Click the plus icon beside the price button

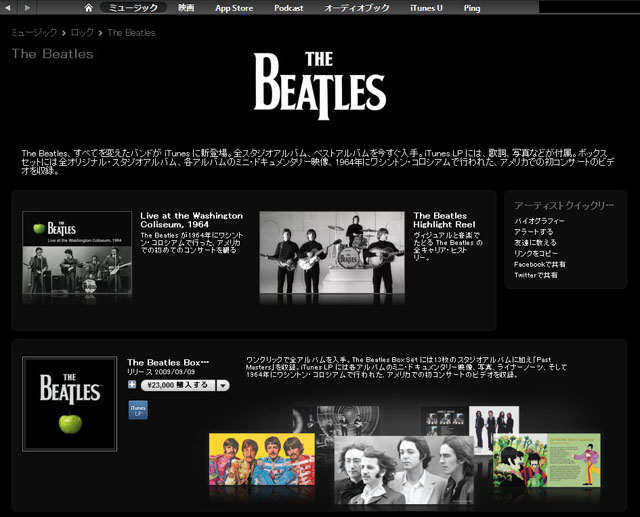coord(132,384)
